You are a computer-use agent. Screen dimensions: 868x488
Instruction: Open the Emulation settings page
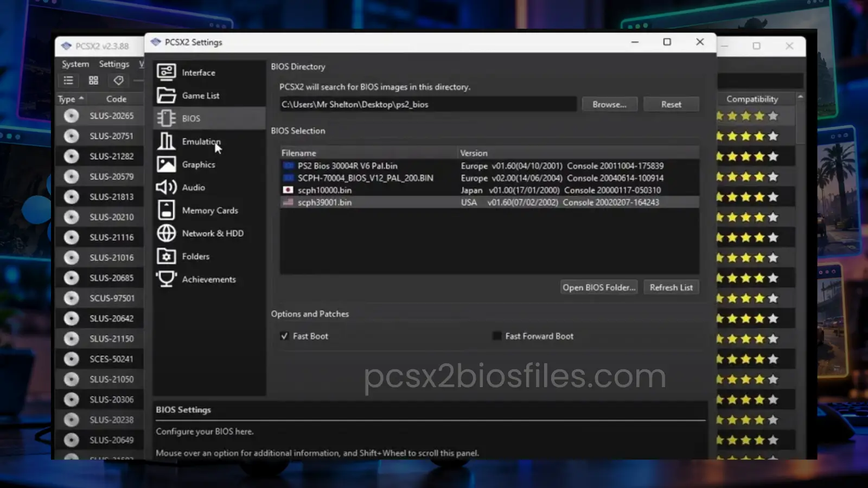(x=209, y=142)
